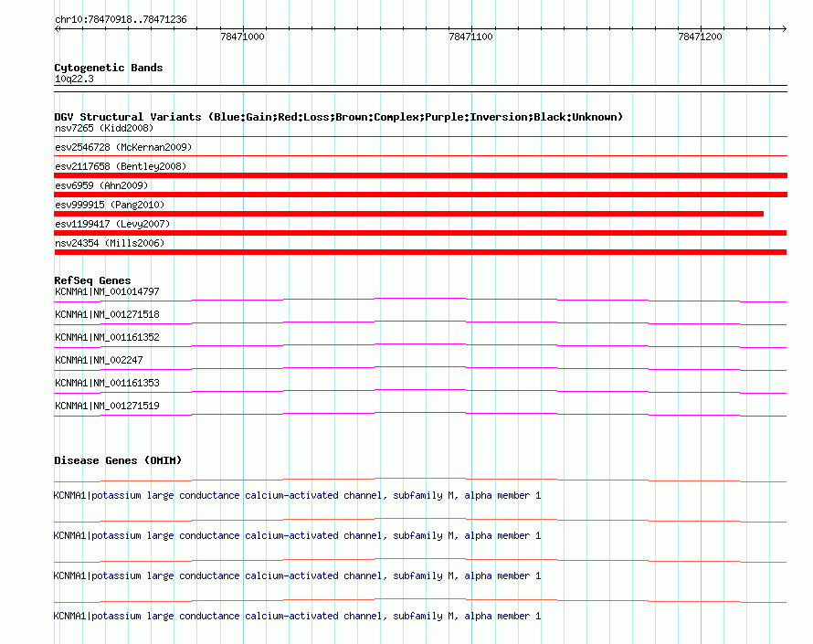Click the right arrow on the coordinate ruler

784,29
